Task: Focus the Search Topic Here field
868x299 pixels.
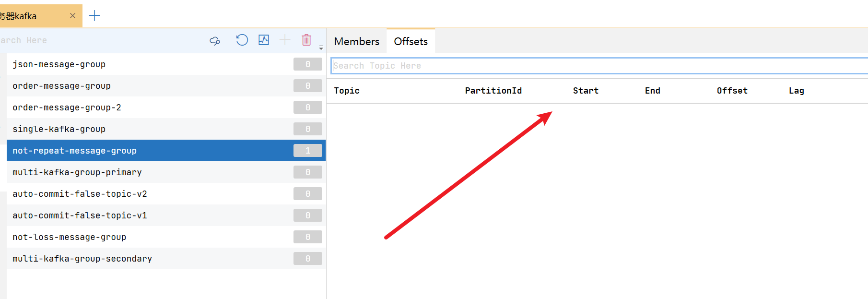Action: pos(599,66)
